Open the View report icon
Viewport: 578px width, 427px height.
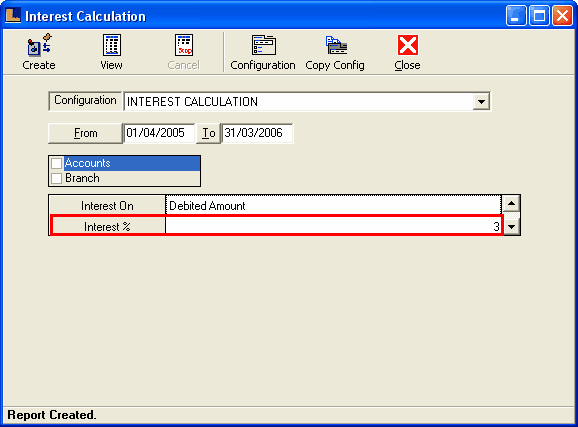(x=112, y=45)
